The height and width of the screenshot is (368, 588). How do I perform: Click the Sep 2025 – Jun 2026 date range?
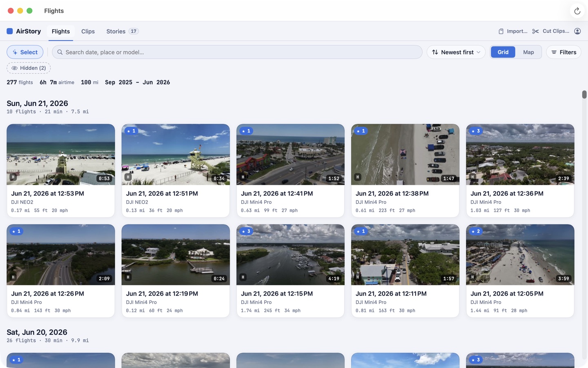137,82
